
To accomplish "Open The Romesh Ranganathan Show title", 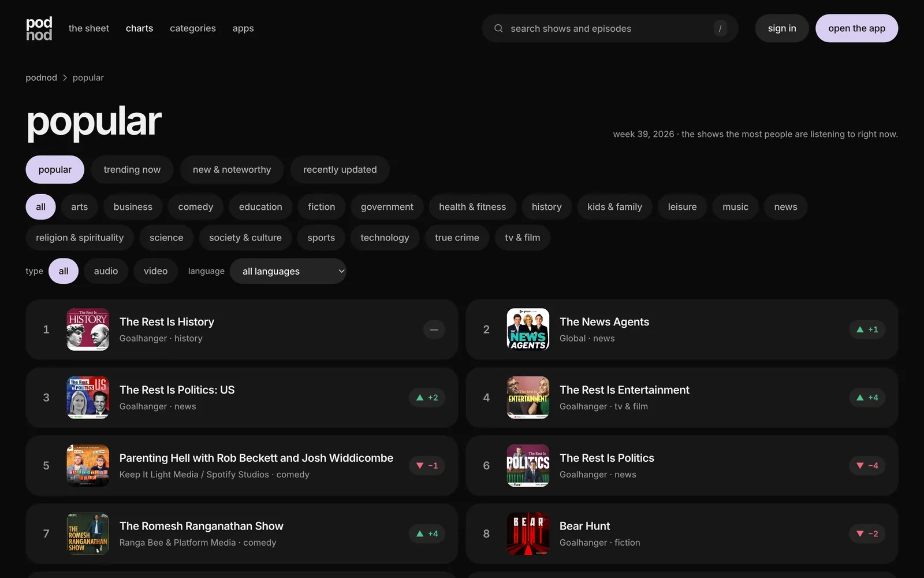I will (x=202, y=526).
